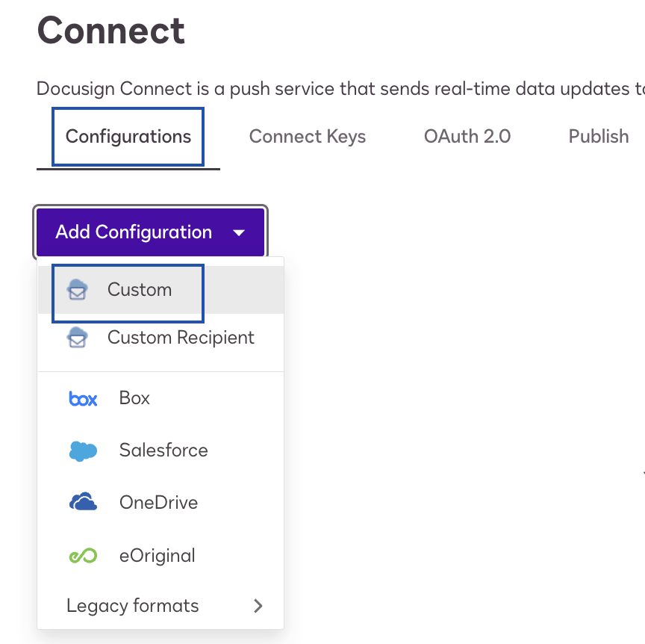
Task: Select the Custom menu option
Action: click(x=161, y=290)
